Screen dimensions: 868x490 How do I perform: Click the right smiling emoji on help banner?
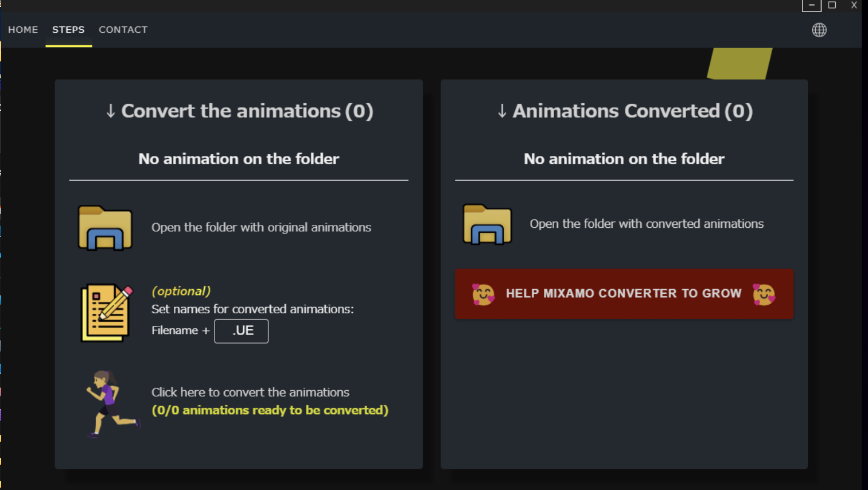(764, 294)
